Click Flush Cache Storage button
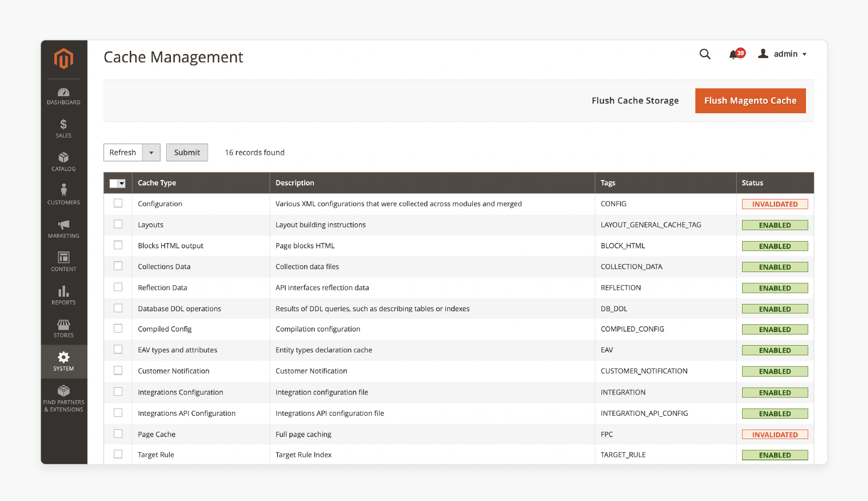The image size is (868, 501). pyautogui.click(x=635, y=101)
